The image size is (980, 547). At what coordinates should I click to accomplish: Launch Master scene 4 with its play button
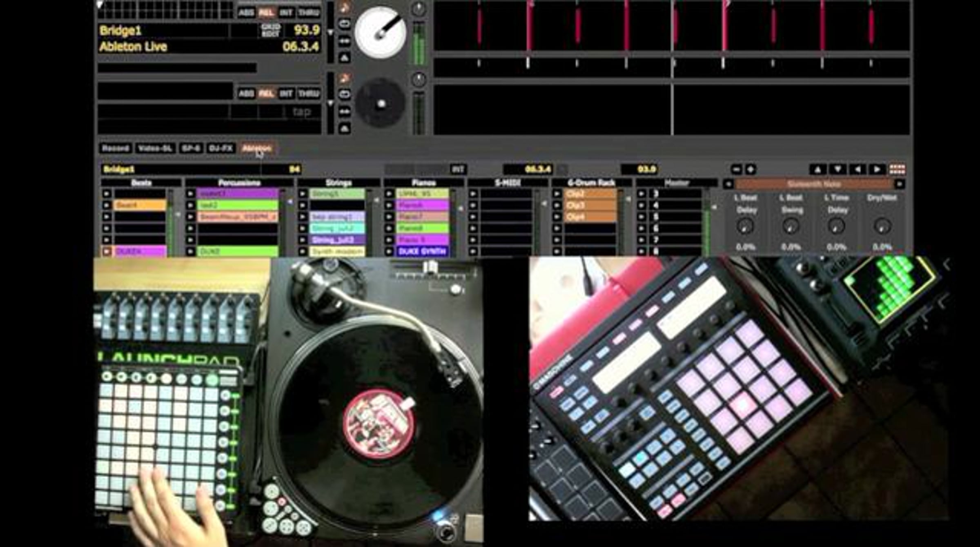point(641,205)
